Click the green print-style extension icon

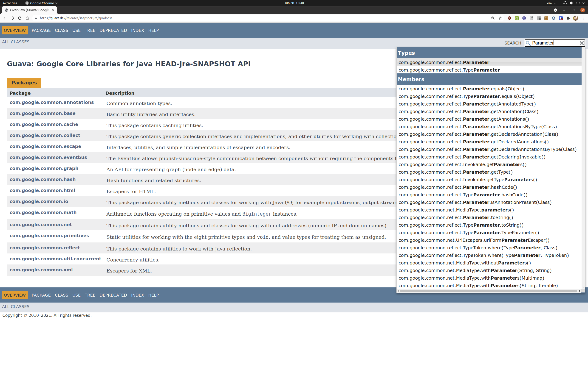coord(517,18)
